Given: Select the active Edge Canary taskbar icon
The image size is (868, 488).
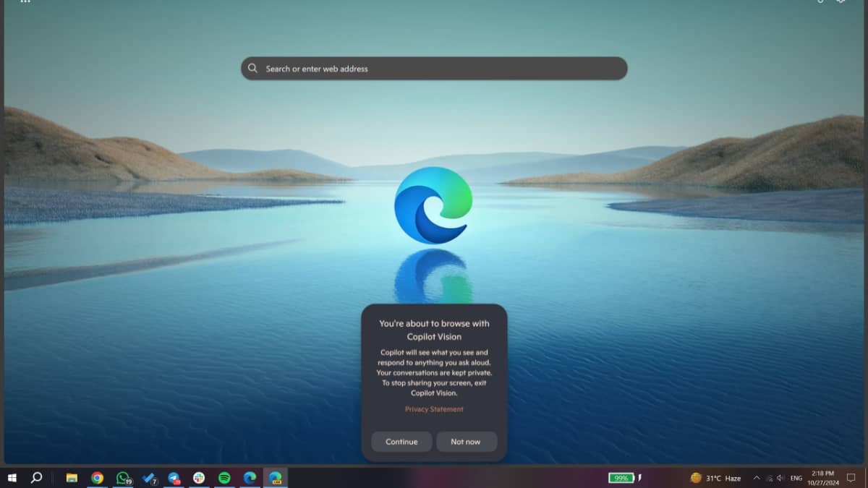Looking at the screenshot, I should click(x=275, y=478).
